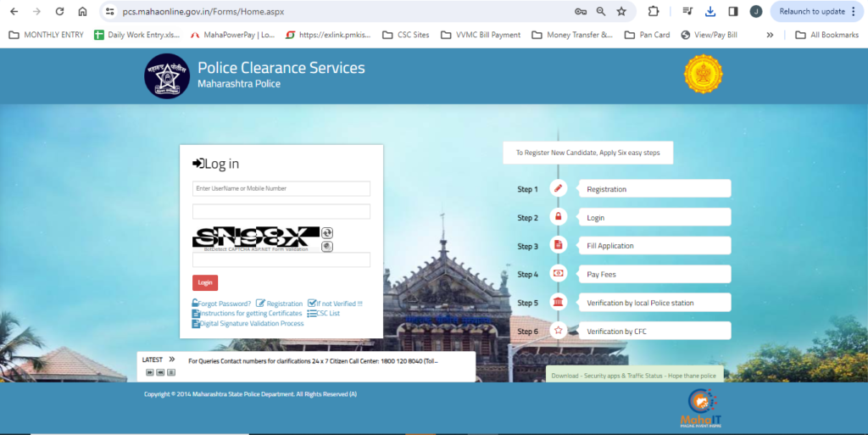Open the CSC Sites bookmark folder
Screen dimensions: 868x435
406,35
